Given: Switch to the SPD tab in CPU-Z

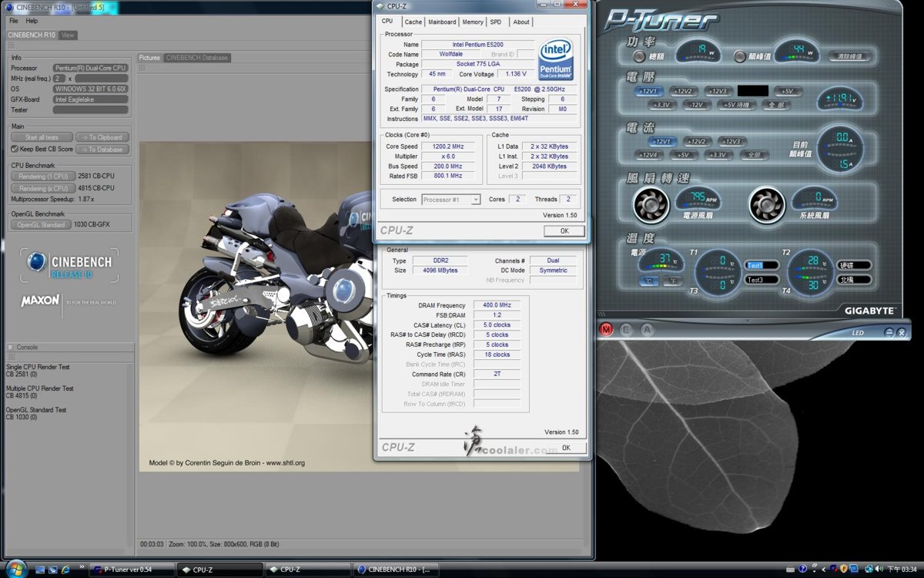Looking at the screenshot, I should (x=496, y=22).
